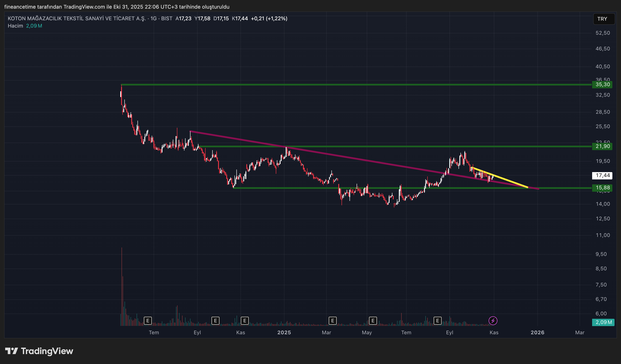Select the 15,88 green price label

click(x=602, y=188)
